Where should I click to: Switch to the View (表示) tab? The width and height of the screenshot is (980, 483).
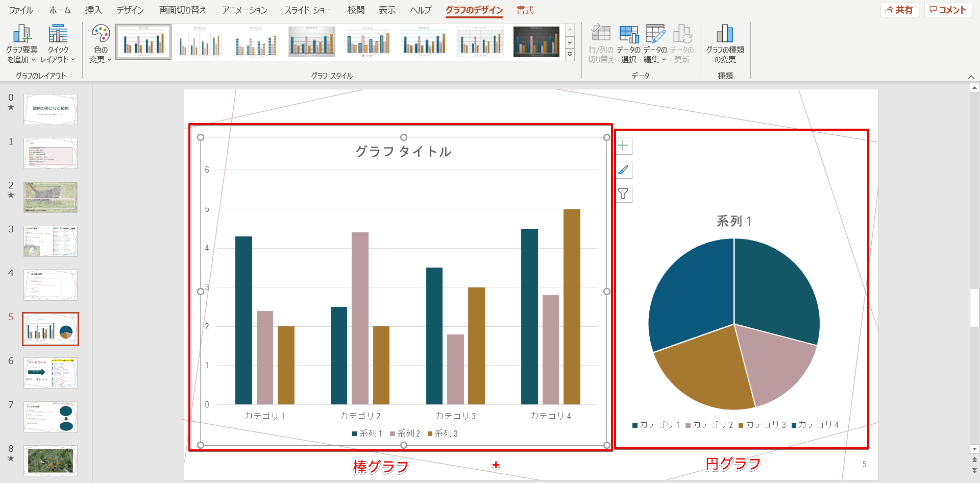pyautogui.click(x=387, y=10)
